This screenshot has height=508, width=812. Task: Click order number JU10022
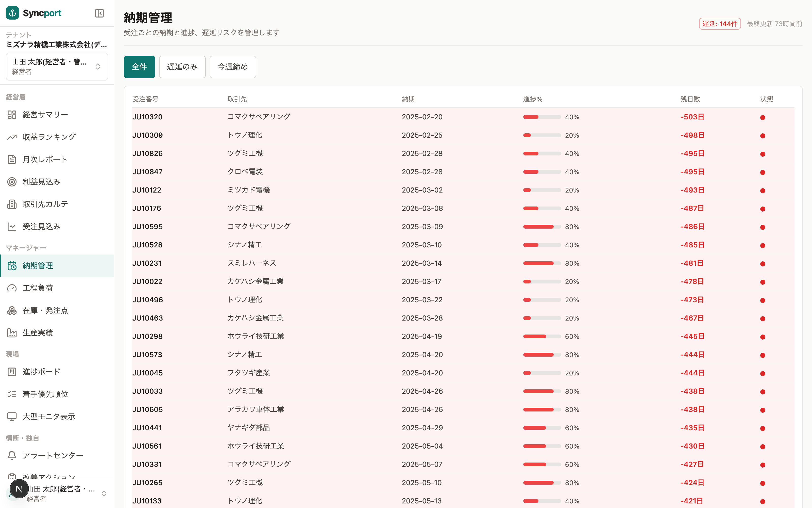[x=147, y=281]
